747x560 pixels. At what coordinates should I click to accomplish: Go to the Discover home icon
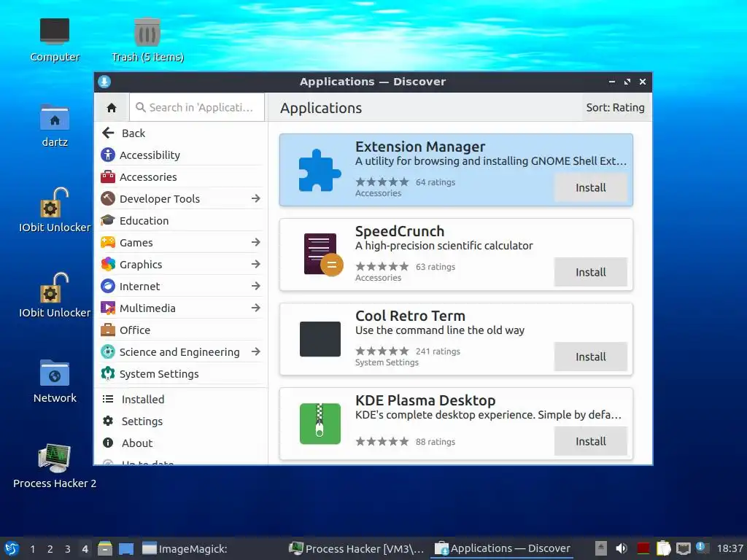click(x=112, y=108)
